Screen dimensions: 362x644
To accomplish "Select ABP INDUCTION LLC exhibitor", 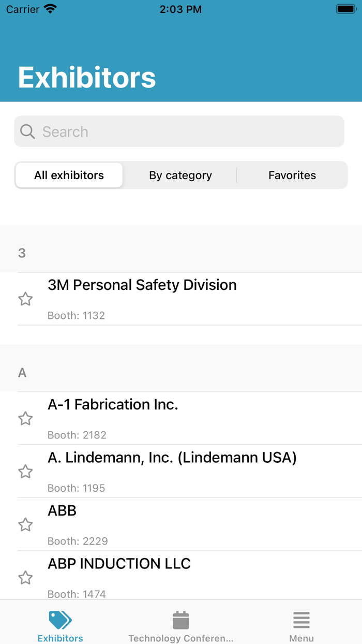I will click(119, 564).
